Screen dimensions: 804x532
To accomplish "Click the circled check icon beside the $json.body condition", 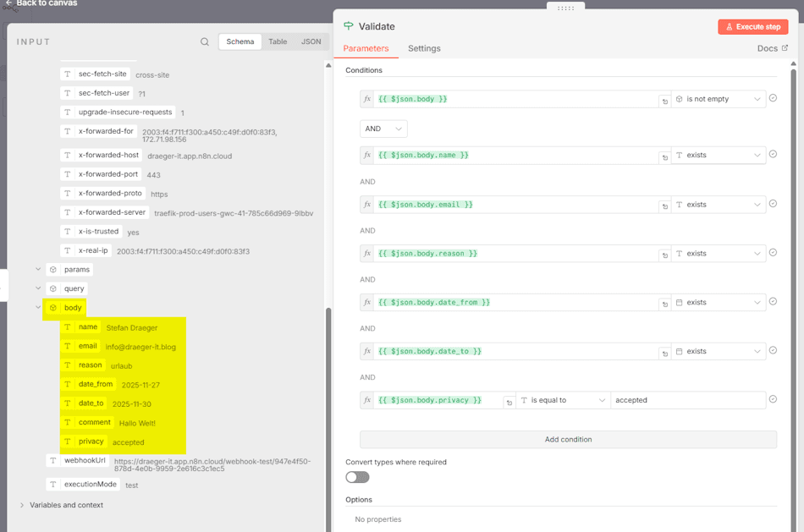I will click(x=773, y=99).
